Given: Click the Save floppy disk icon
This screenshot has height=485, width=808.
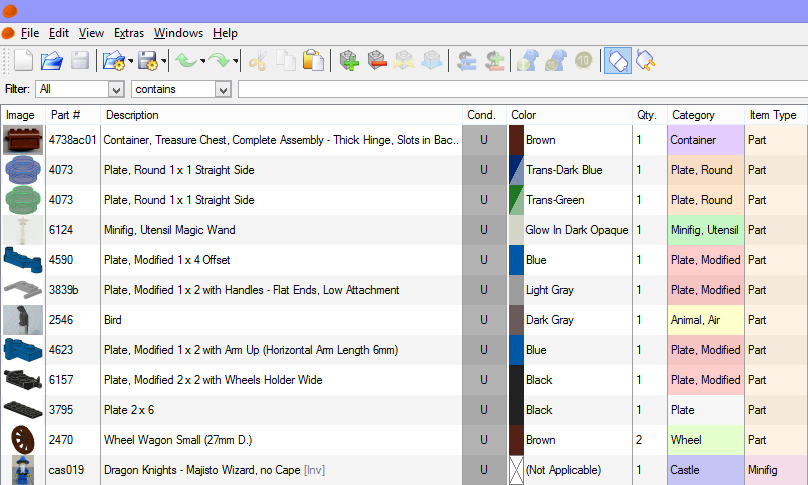Looking at the screenshot, I should click(x=80, y=61).
